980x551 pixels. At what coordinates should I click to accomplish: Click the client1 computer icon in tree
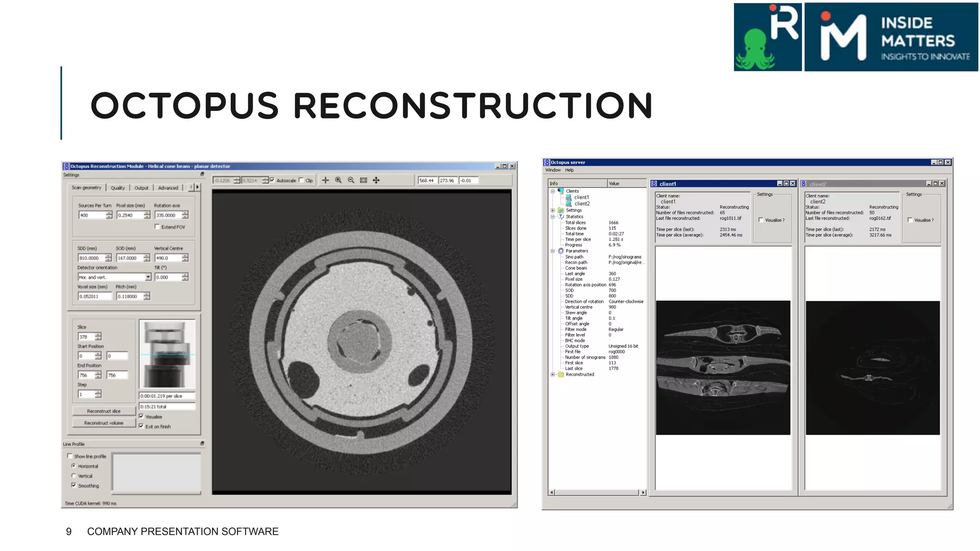coord(569,197)
